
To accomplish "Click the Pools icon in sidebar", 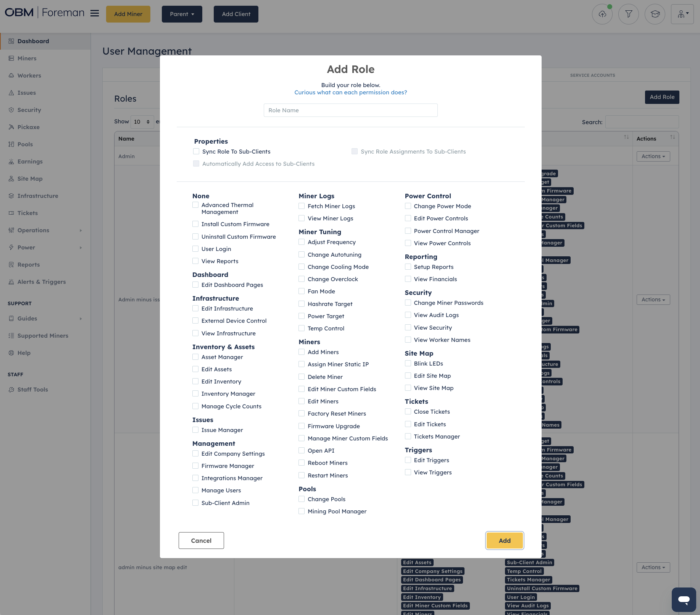I will pyautogui.click(x=11, y=144).
